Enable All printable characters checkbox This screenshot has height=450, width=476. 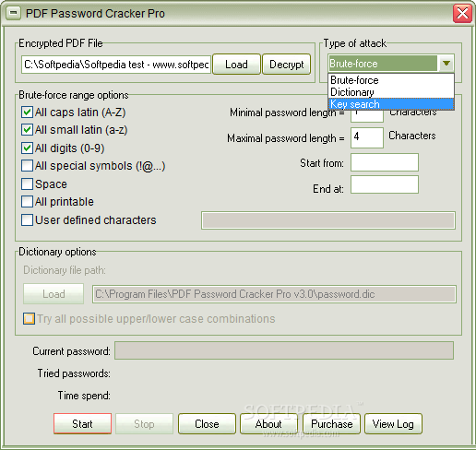click(27, 202)
